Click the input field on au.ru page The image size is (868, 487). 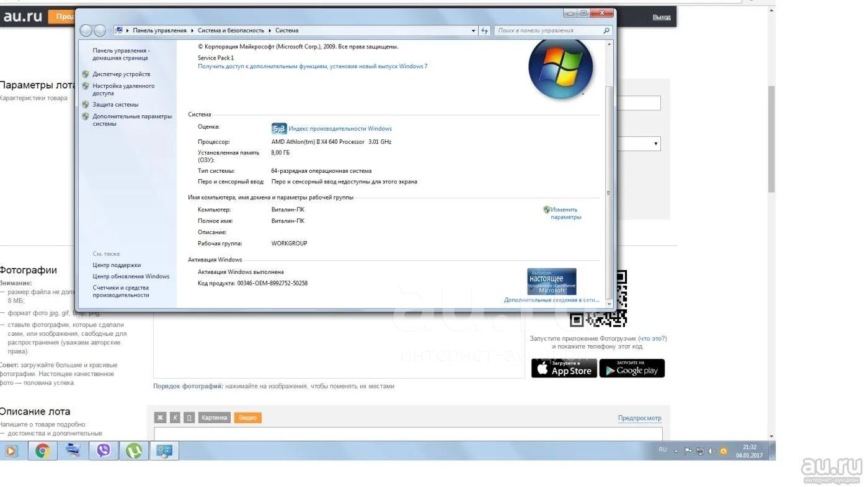(x=638, y=103)
